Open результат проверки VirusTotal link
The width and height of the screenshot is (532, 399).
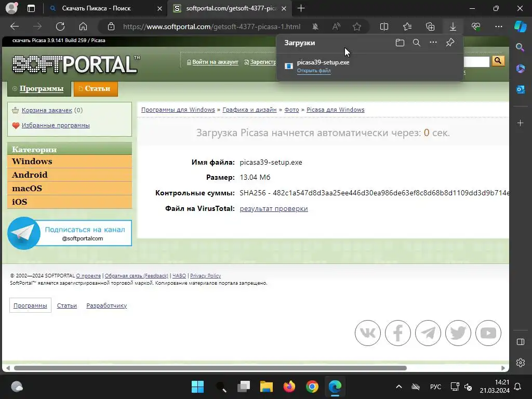[274, 208]
